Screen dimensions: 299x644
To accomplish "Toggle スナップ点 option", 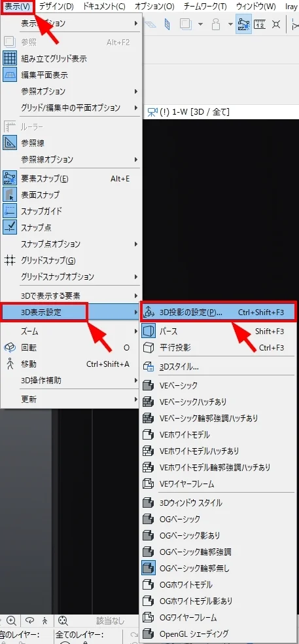I will [71, 227].
